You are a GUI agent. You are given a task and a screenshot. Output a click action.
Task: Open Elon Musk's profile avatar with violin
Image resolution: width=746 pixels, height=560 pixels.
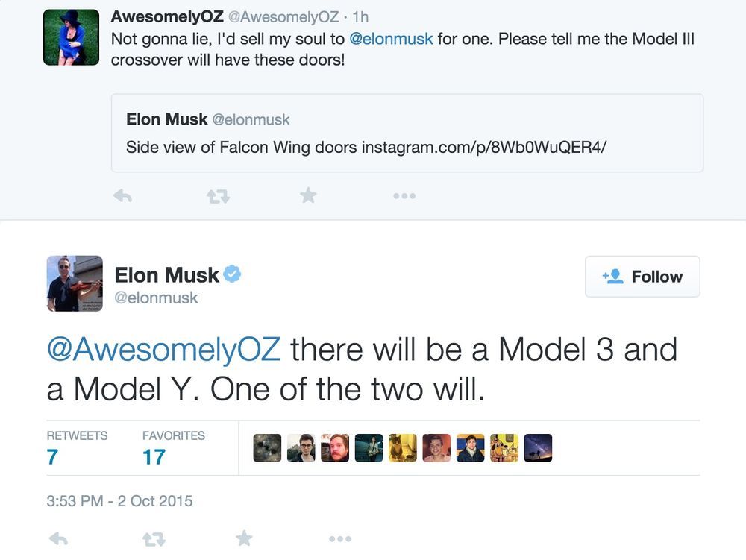75,283
